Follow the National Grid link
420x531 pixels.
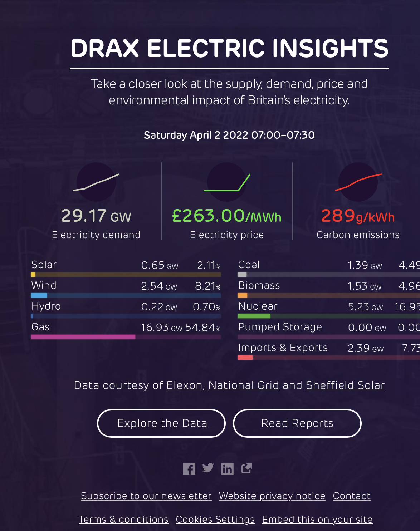244,385
